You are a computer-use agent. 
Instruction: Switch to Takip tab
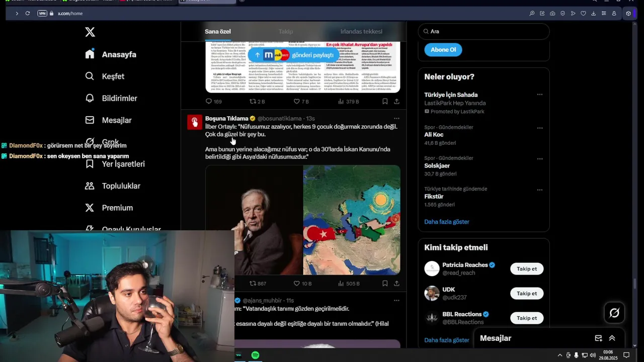[x=286, y=31]
